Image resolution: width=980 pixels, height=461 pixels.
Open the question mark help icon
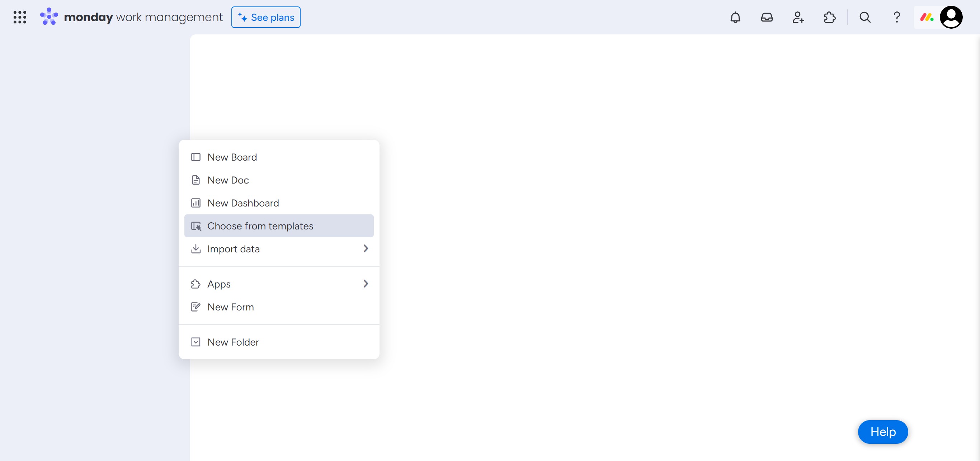(x=896, y=17)
